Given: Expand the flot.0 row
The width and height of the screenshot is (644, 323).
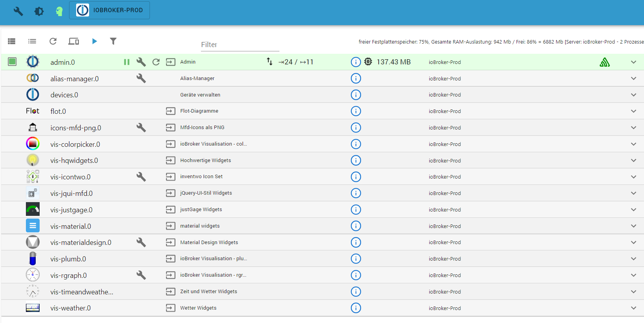Looking at the screenshot, I should tap(633, 111).
